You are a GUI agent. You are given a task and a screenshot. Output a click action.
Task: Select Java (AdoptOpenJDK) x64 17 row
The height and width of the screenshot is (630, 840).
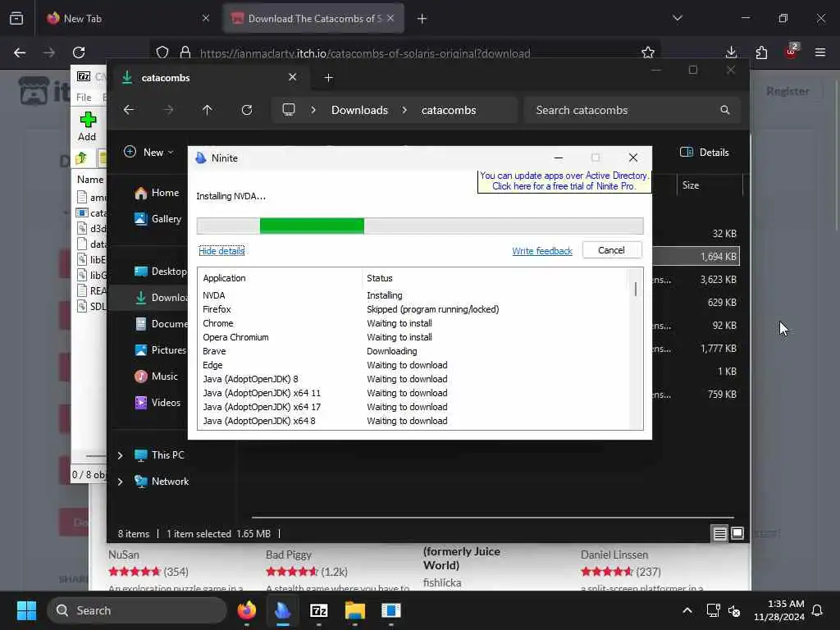coord(413,407)
